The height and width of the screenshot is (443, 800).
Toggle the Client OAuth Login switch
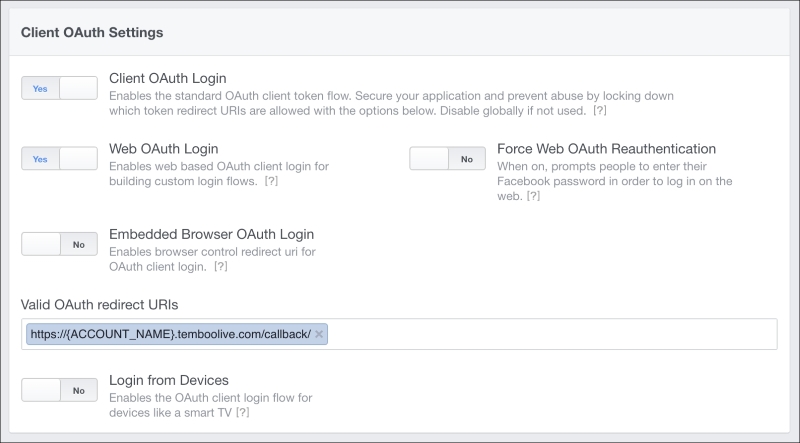[x=59, y=88]
